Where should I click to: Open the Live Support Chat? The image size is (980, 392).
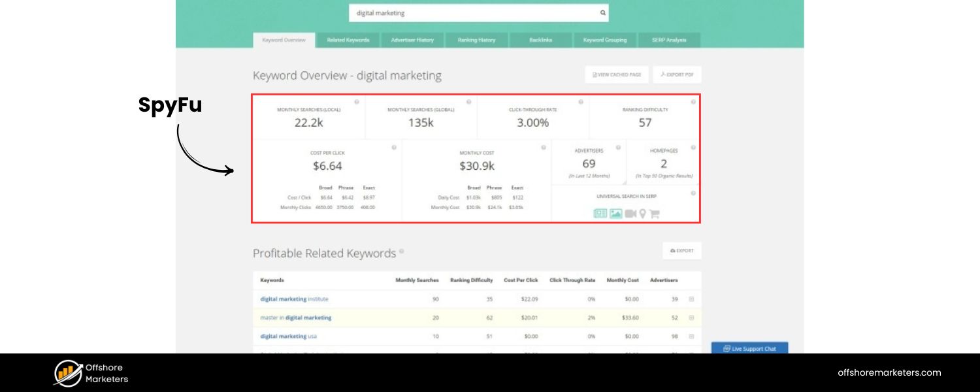[x=749, y=349]
